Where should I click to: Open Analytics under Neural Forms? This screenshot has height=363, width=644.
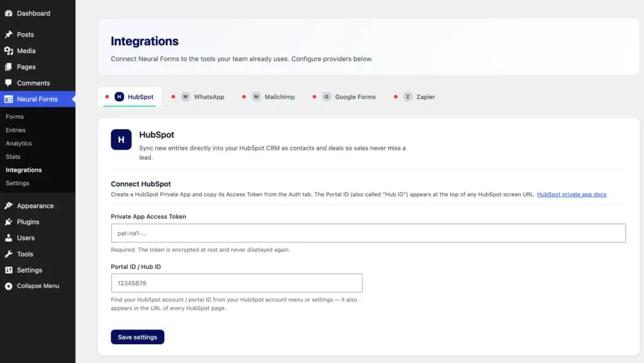18,143
